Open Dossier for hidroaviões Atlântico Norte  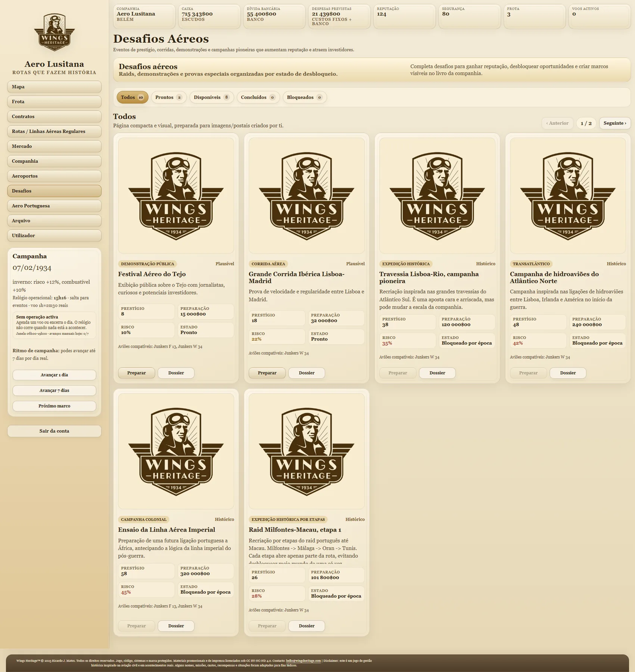click(x=568, y=373)
